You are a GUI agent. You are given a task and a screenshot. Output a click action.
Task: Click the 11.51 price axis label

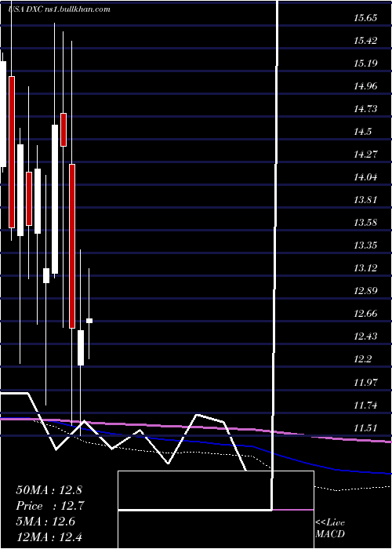point(365,428)
